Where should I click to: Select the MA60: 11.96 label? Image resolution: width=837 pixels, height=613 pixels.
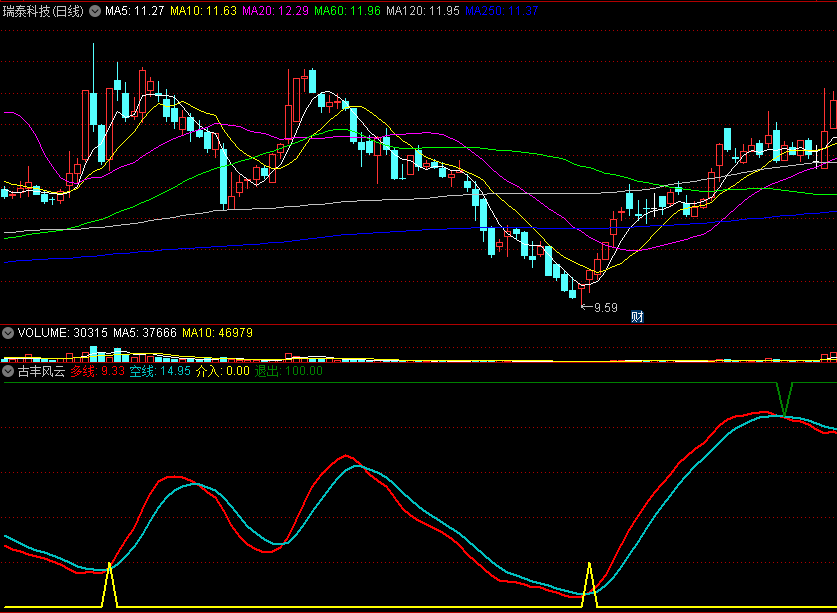(347, 11)
